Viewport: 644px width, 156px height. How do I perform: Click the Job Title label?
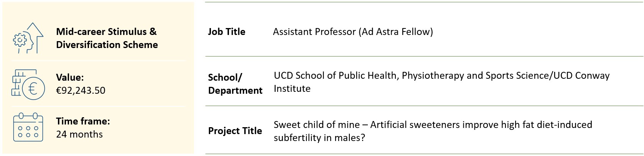click(x=226, y=32)
